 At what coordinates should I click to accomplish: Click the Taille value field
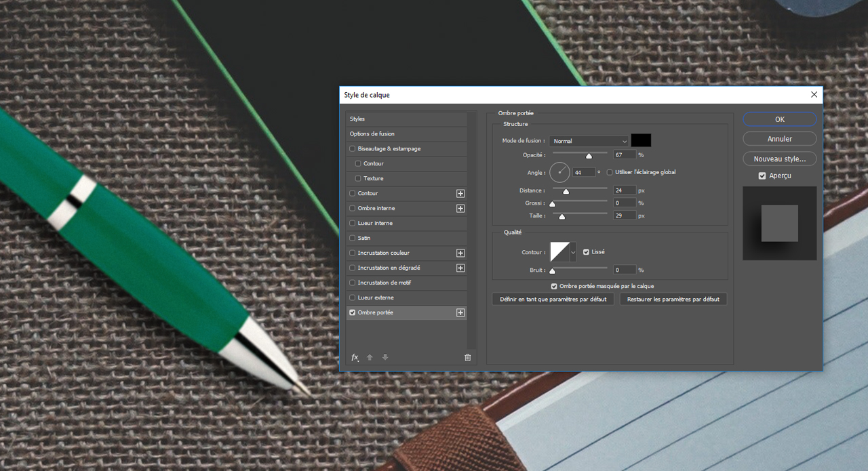pyautogui.click(x=625, y=216)
